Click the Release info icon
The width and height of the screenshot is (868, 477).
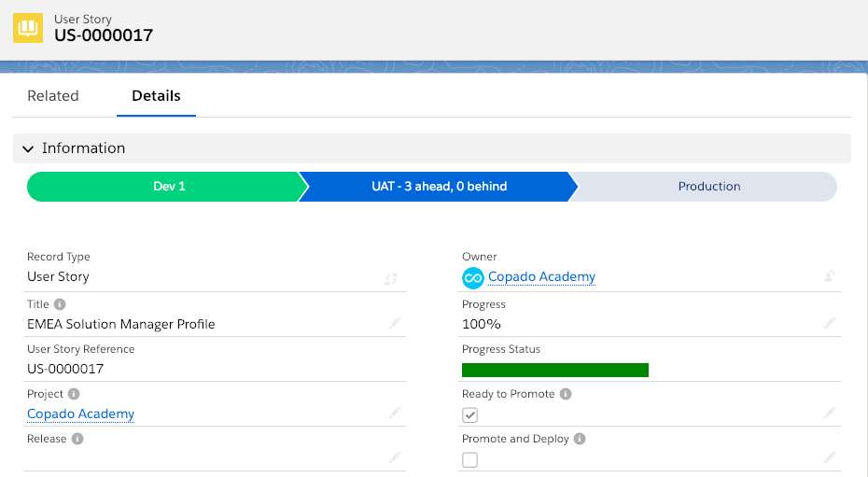(x=77, y=439)
